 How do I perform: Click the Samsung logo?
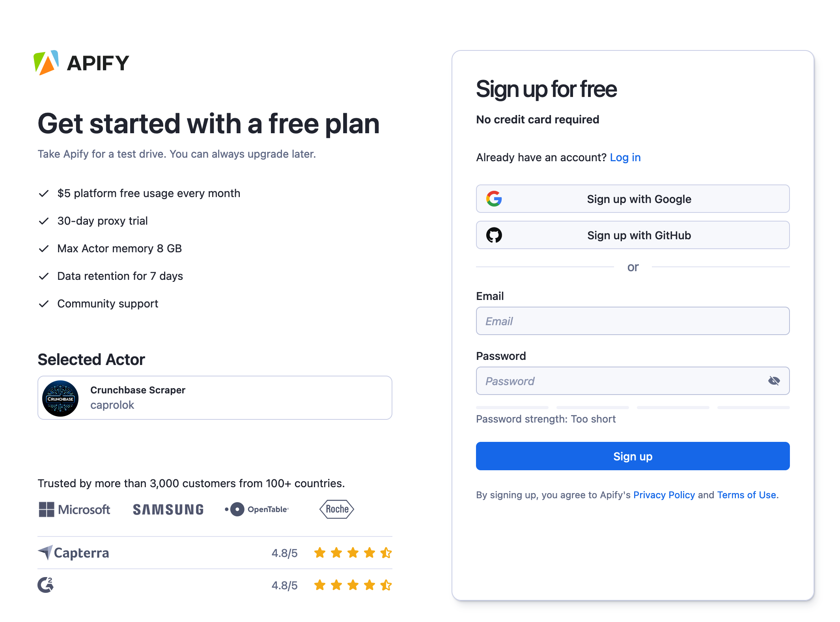click(x=168, y=509)
